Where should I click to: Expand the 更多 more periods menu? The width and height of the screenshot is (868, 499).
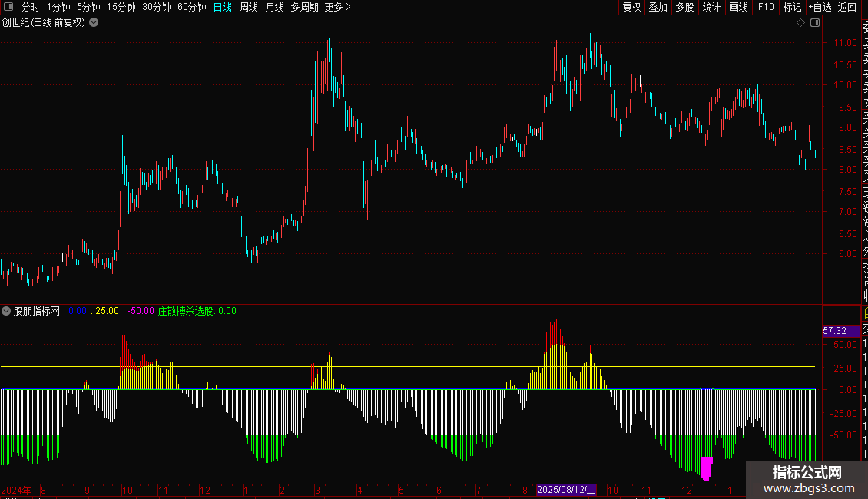[338, 7]
